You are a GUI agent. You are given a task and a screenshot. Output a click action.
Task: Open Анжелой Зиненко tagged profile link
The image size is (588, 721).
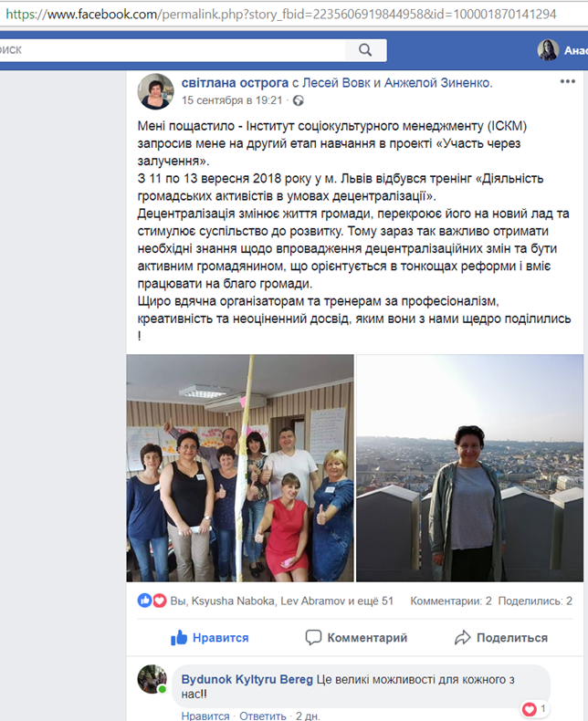pyautogui.click(x=436, y=83)
